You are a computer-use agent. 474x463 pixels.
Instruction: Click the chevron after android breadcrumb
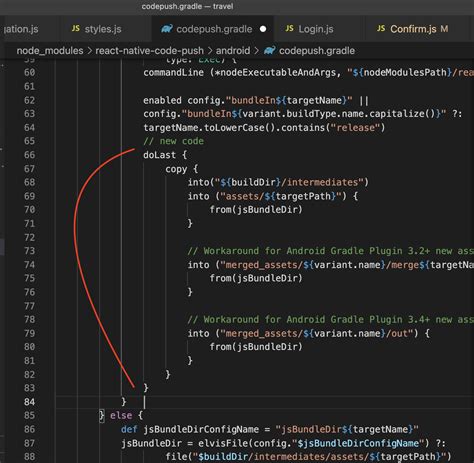tap(256, 51)
